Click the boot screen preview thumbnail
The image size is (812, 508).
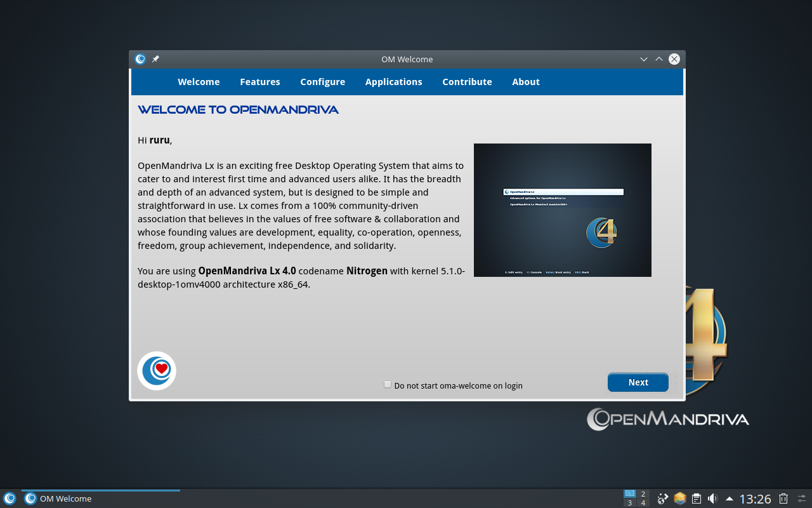pos(562,210)
